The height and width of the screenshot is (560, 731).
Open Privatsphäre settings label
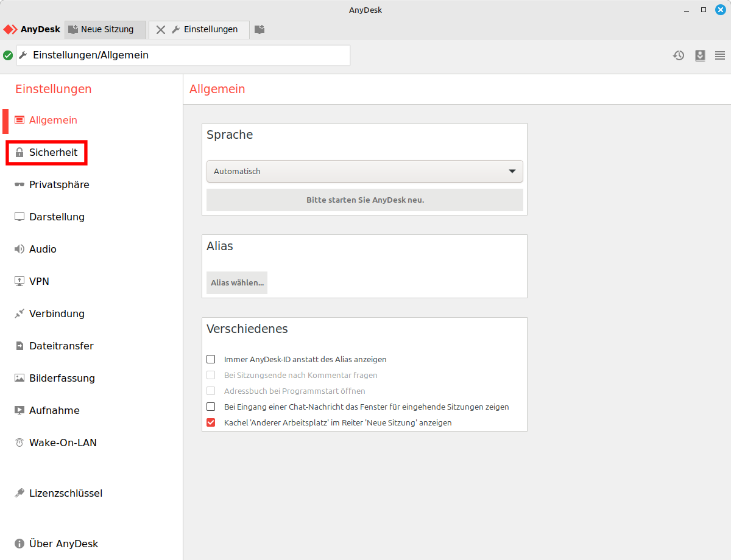coord(59,184)
